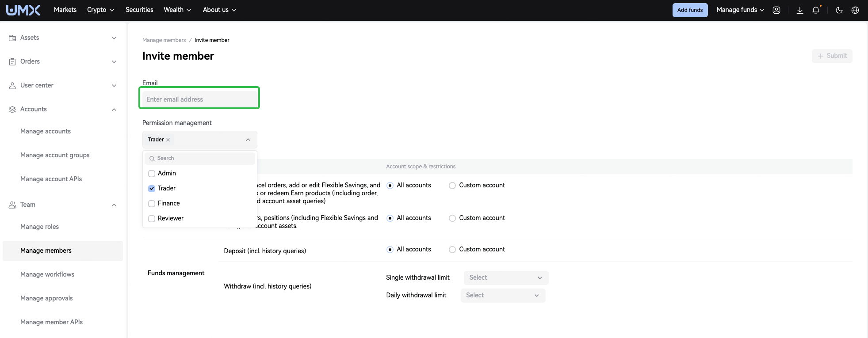Open the About us dropdown menu
868x338 pixels.
[x=219, y=10]
